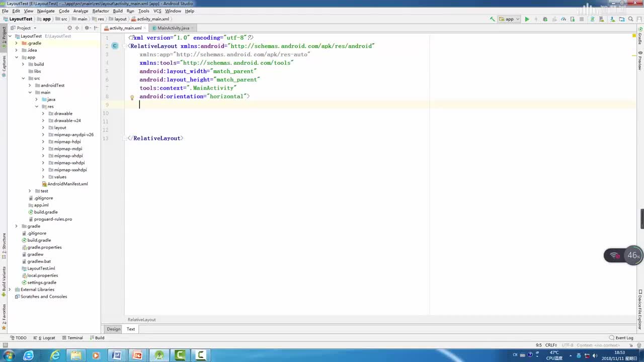Hide the Project tool window
Screen dimensions: 644x362
(96, 28)
